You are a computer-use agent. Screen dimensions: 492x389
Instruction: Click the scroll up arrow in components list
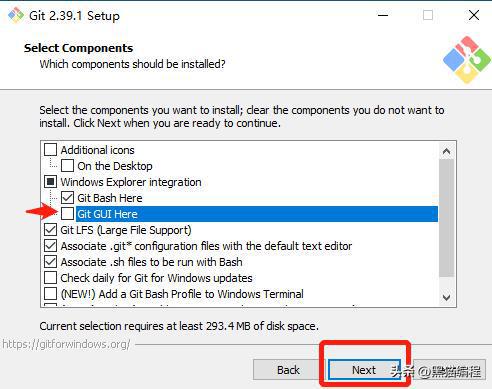[x=446, y=151]
